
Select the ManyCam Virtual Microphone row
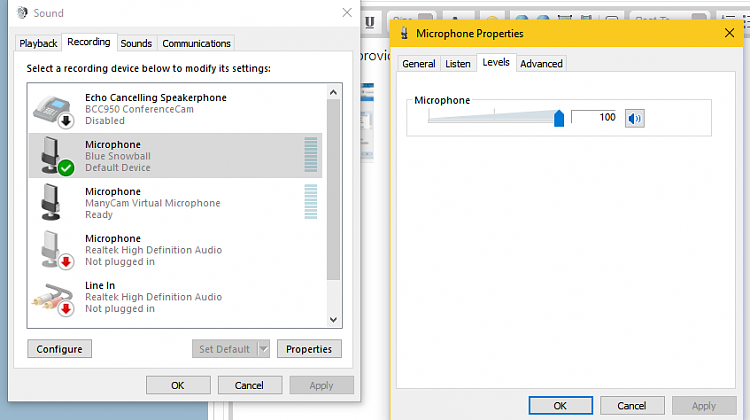175,202
